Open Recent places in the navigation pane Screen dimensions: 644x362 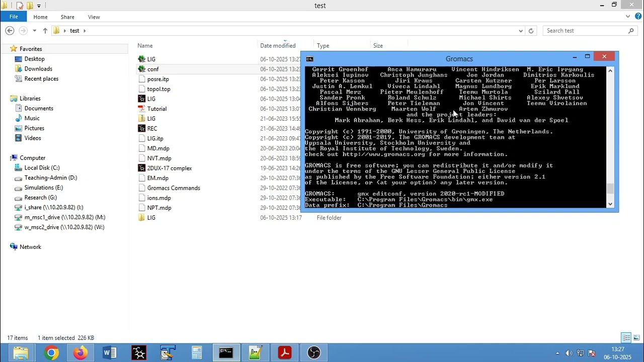(x=41, y=79)
